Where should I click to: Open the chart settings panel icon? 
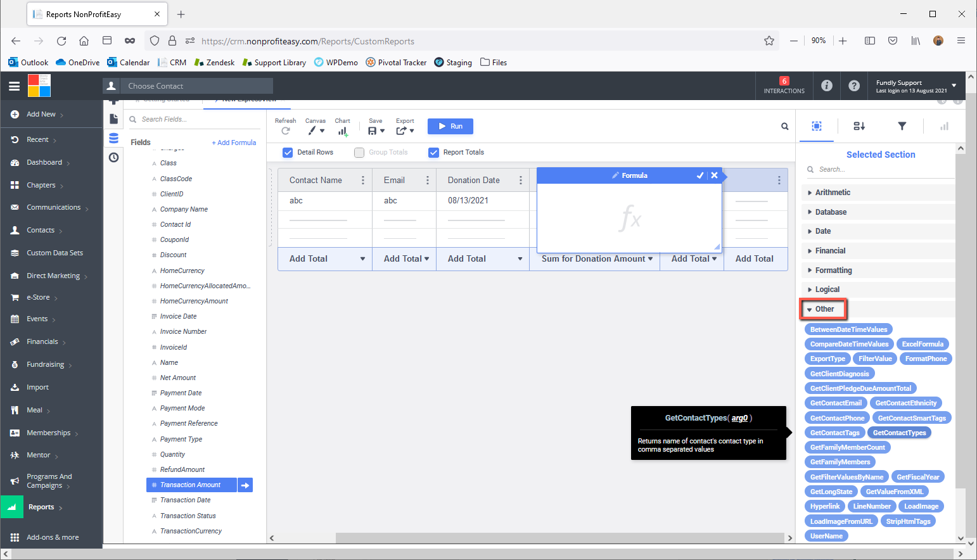click(x=944, y=126)
